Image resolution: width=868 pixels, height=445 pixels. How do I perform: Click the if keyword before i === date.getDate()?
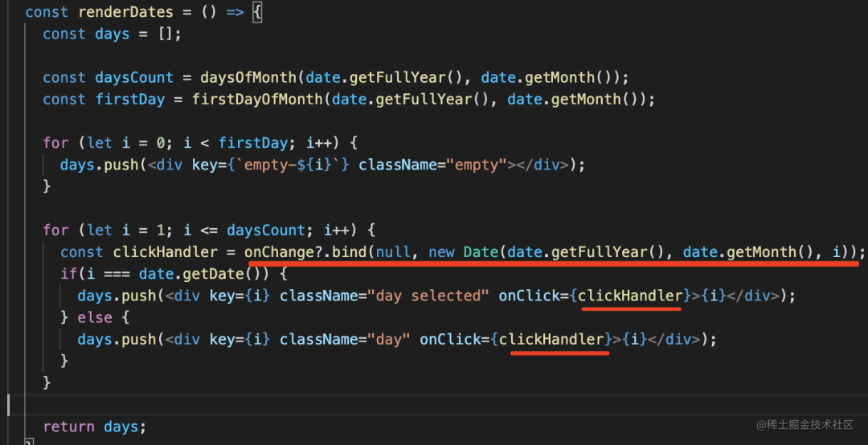coord(69,274)
